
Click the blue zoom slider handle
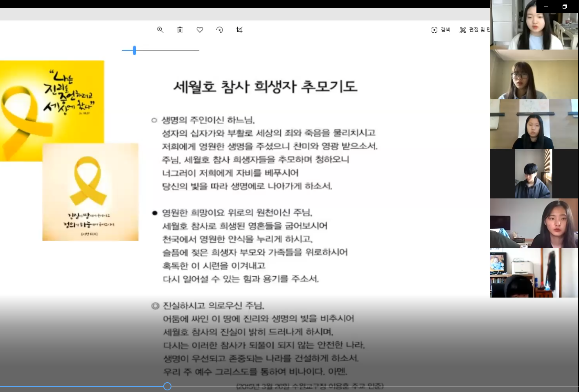point(134,50)
